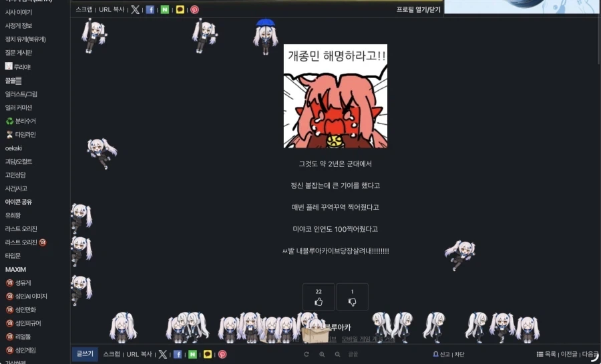Click the recycle icon next to 분리수거
601x364 pixels.
pyautogui.click(x=9, y=121)
